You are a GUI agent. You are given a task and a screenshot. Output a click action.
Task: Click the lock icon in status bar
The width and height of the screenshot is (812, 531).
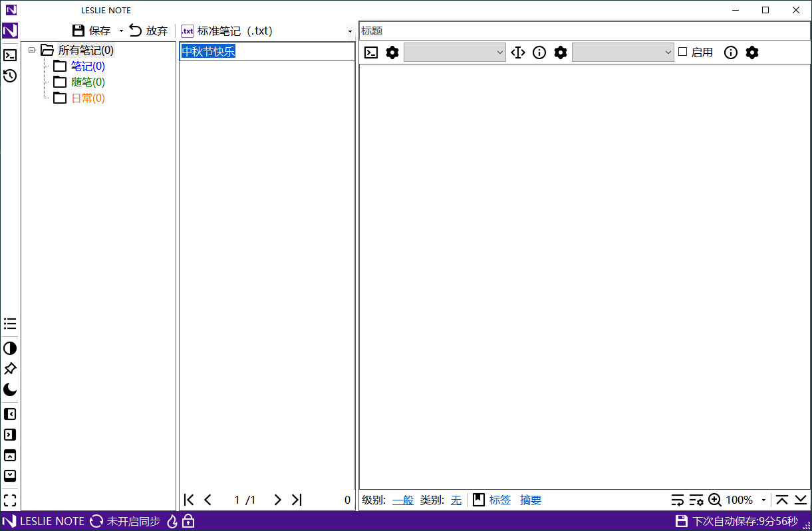[x=188, y=522]
